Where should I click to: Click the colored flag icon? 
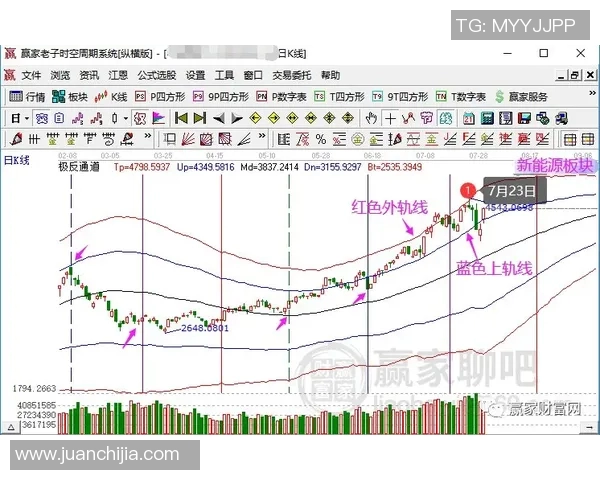(158, 119)
